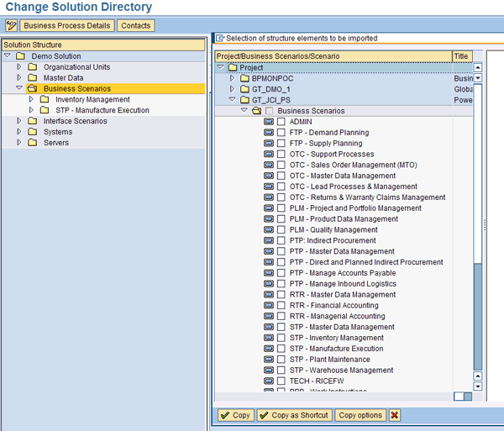The height and width of the screenshot is (431, 504).
Task: Click the Servers folder icon
Action: (33, 143)
